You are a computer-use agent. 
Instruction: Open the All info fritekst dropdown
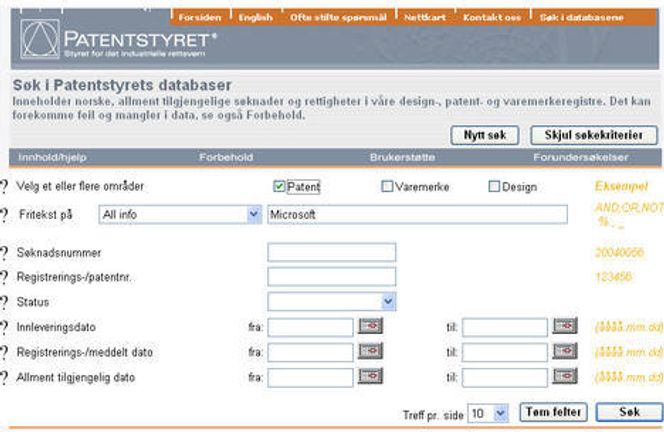[253, 214]
